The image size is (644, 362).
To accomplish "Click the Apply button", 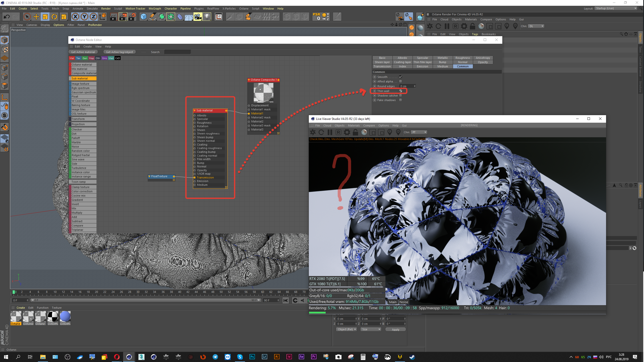I will (x=395, y=329).
